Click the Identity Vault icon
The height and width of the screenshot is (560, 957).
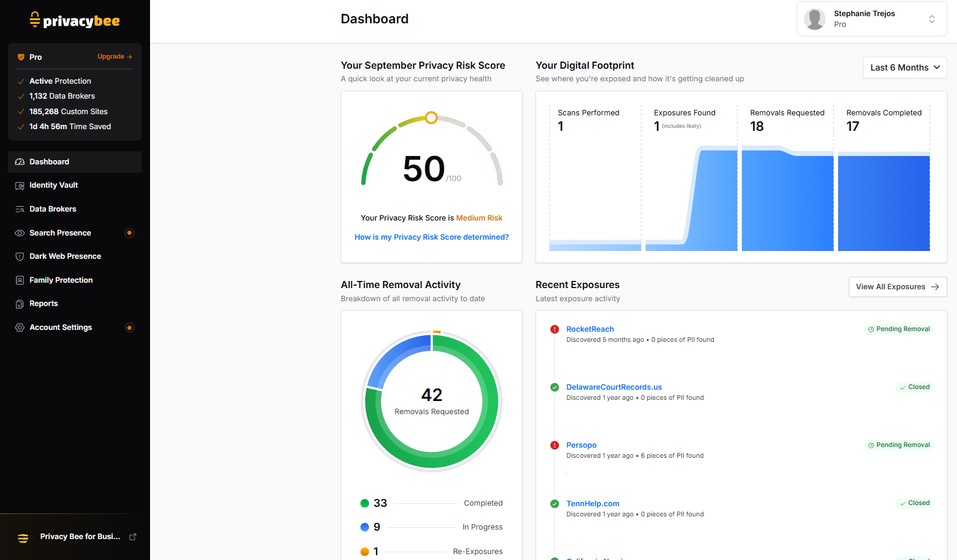pos(20,185)
